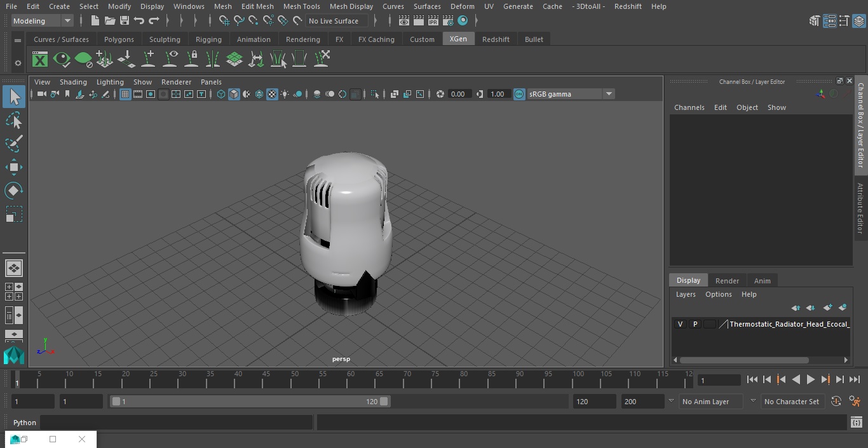Activate the Rotate tool
The width and height of the screenshot is (868, 448).
coord(13,191)
